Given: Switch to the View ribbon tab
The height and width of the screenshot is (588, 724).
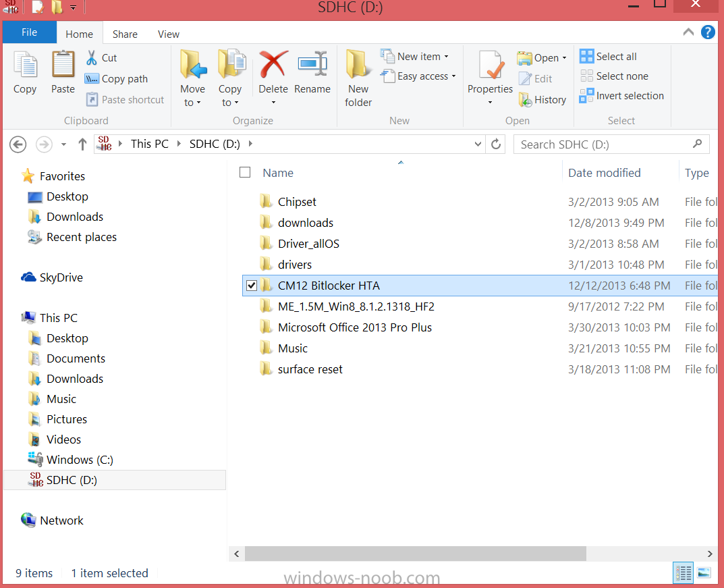Looking at the screenshot, I should point(169,34).
